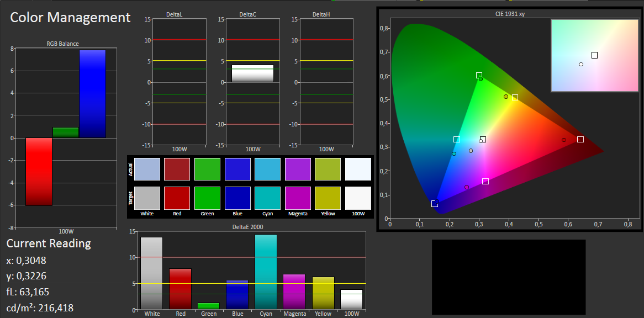This screenshot has width=644, height=318.
Task: Click the DeltaC chart title
Action: pyautogui.click(x=247, y=14)
